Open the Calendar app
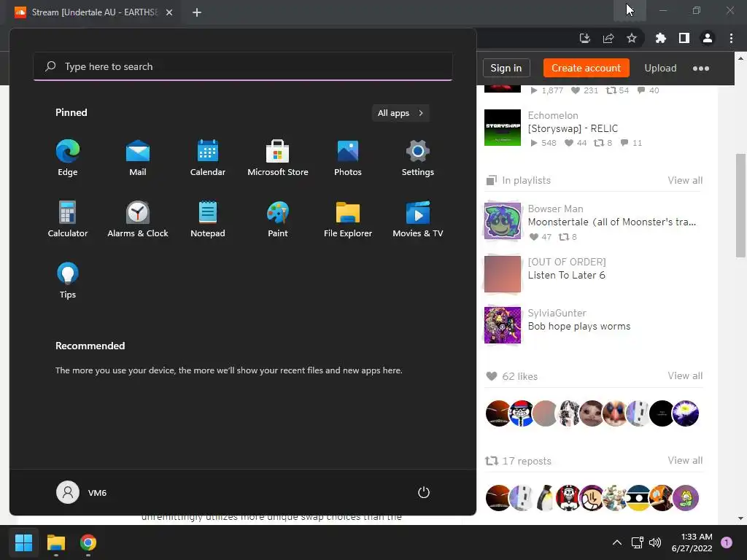The height and width of the screenshot is (560, 747). pos(208,158)
